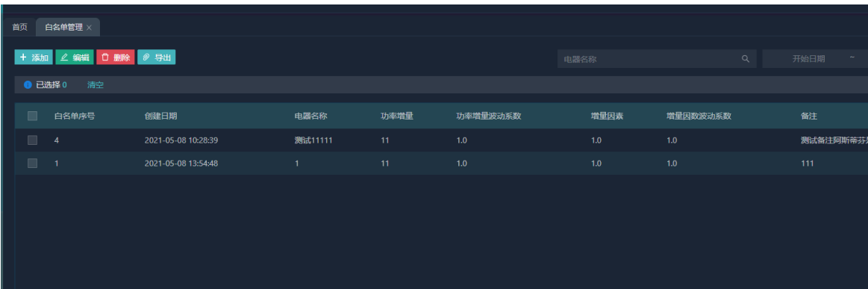
Task: Click the date cell 2021-05-08 10:28:39
Action: point(181,140)
